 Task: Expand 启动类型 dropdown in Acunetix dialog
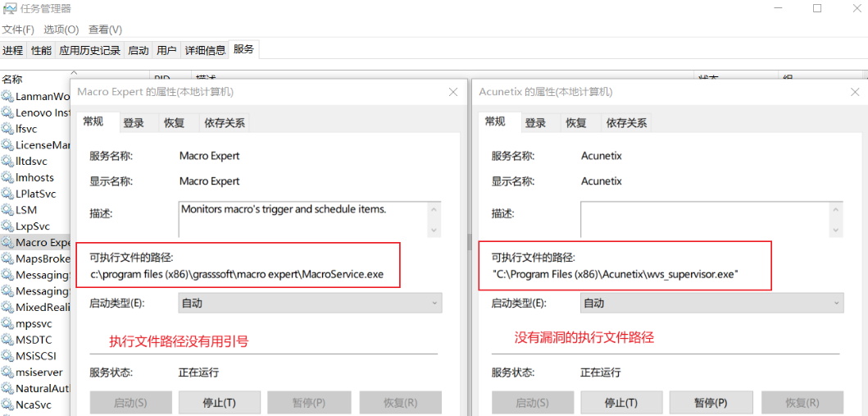pyautogui.click(x=712, y=303)
